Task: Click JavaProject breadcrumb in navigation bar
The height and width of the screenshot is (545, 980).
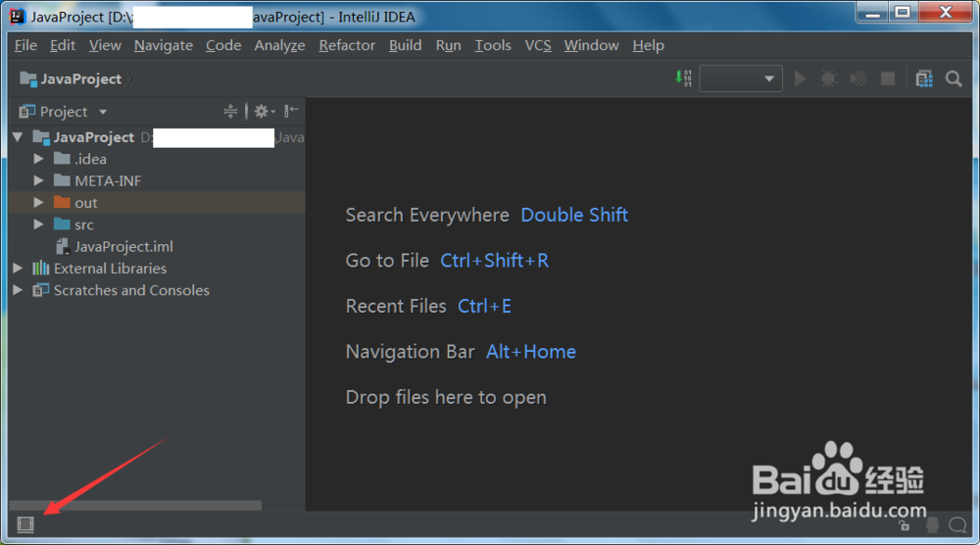Action: (x=72, y=79)
